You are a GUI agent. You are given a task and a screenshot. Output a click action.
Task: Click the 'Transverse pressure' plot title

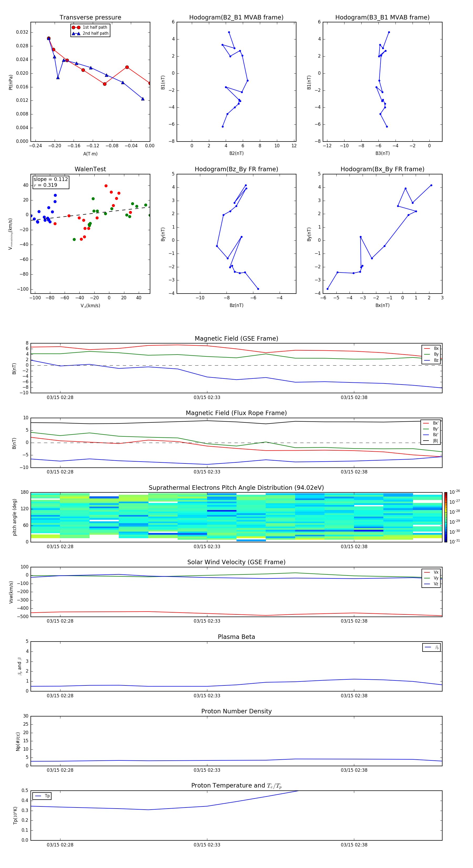(90, 18)
